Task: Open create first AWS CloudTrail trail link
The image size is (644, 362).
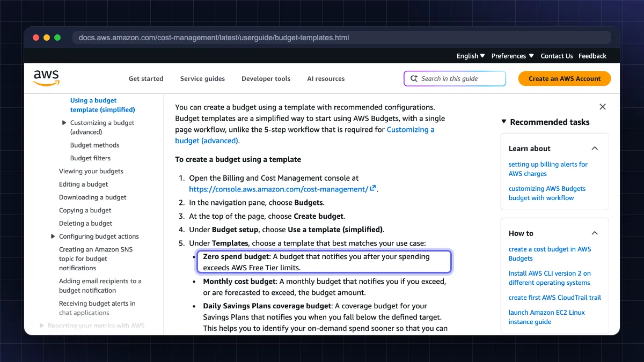Action: 555,298
